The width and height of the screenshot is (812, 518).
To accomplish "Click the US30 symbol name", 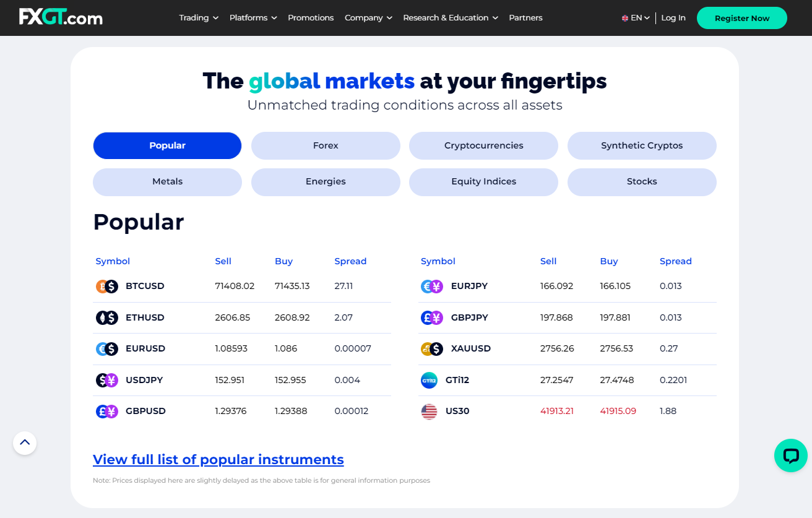I will point(457,411).
